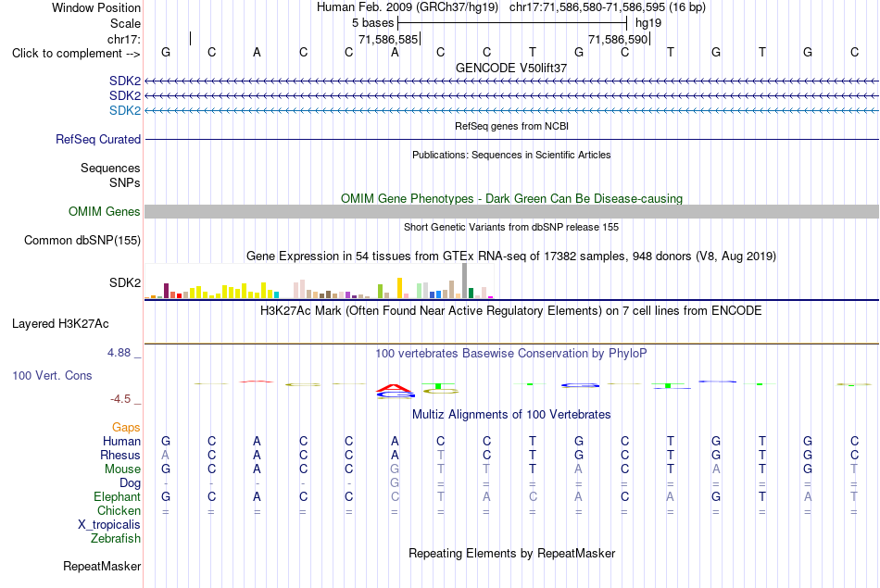Select the 'Human' alignment row label

coord(121,442)
